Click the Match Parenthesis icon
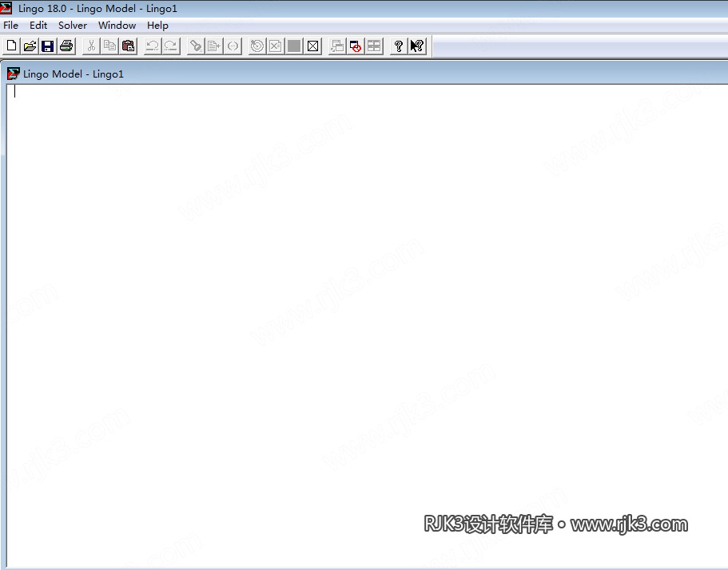The width and height of the screenshot is (728, 570). pos(233,46)
